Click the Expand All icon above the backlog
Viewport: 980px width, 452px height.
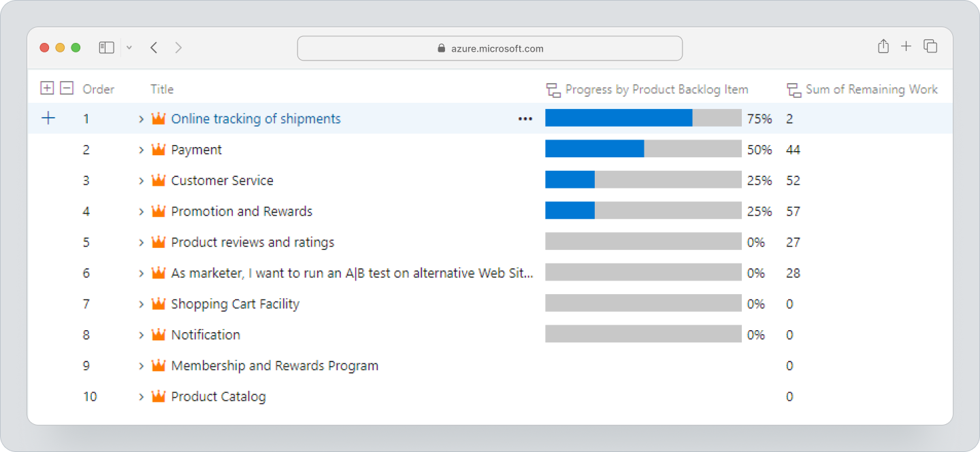48,87
